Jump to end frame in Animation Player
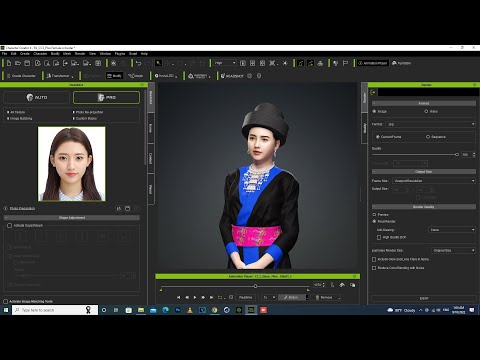This screenshot has width=480, height=360. (x=211, y=297)
